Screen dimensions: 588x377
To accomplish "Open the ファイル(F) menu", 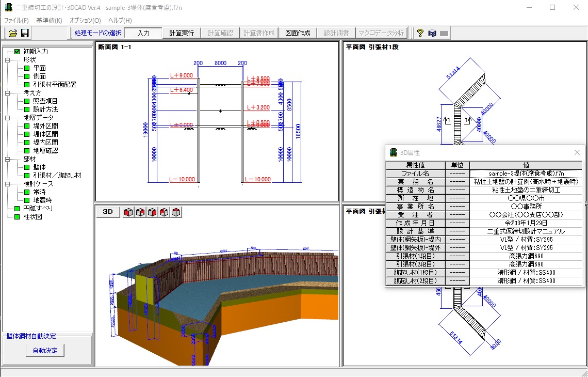I will point(17,20).
